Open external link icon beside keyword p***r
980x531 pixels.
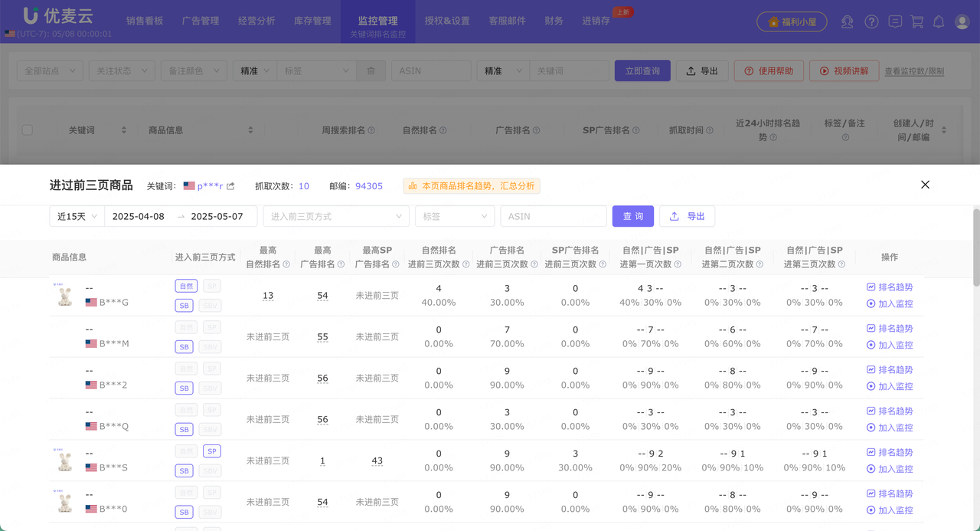pos(230,186)
